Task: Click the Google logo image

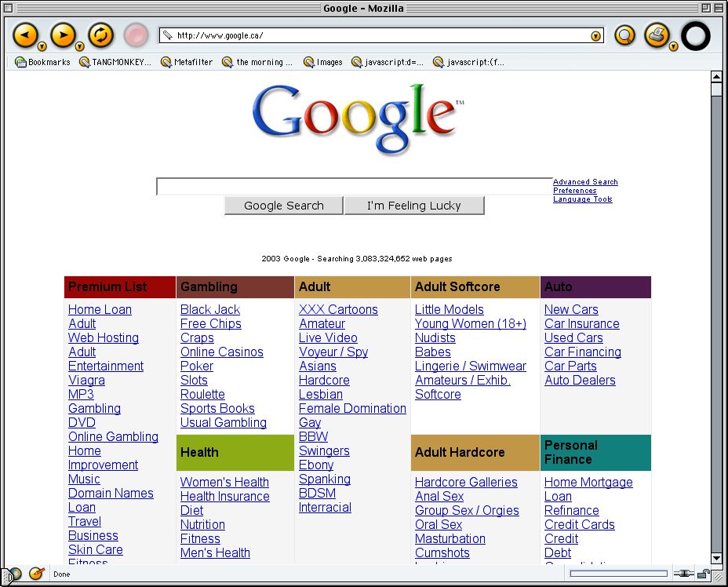Action: [358, 118]
